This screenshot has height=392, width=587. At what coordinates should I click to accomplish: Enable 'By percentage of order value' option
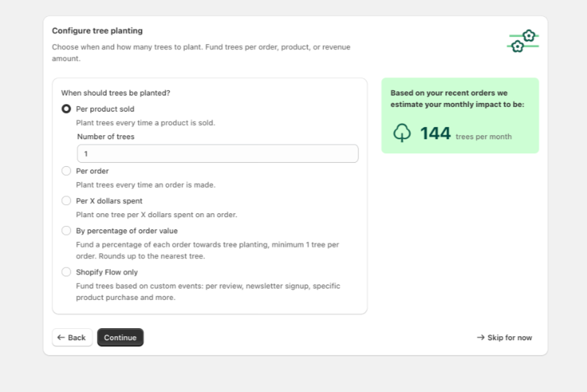point(66,231)
